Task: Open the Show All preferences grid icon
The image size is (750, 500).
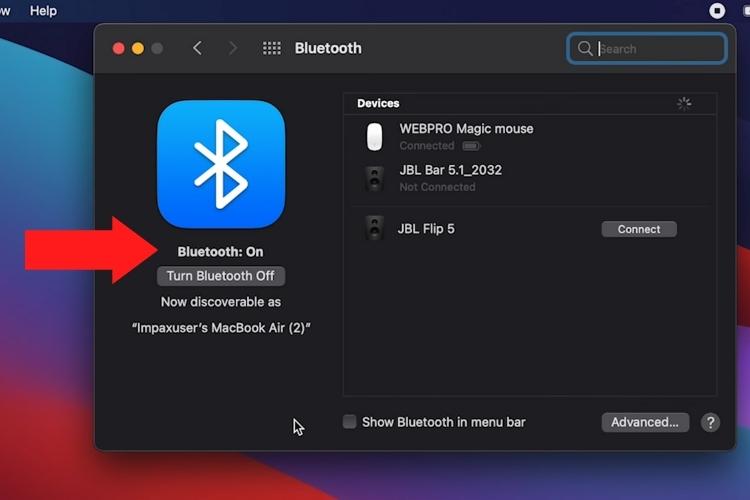Action: (272, 48)
